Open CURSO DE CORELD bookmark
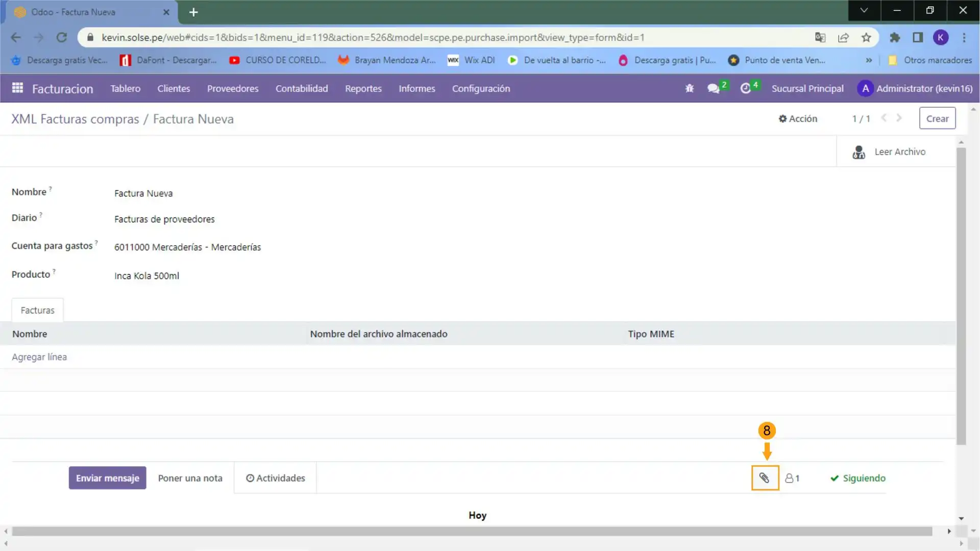 278,60
